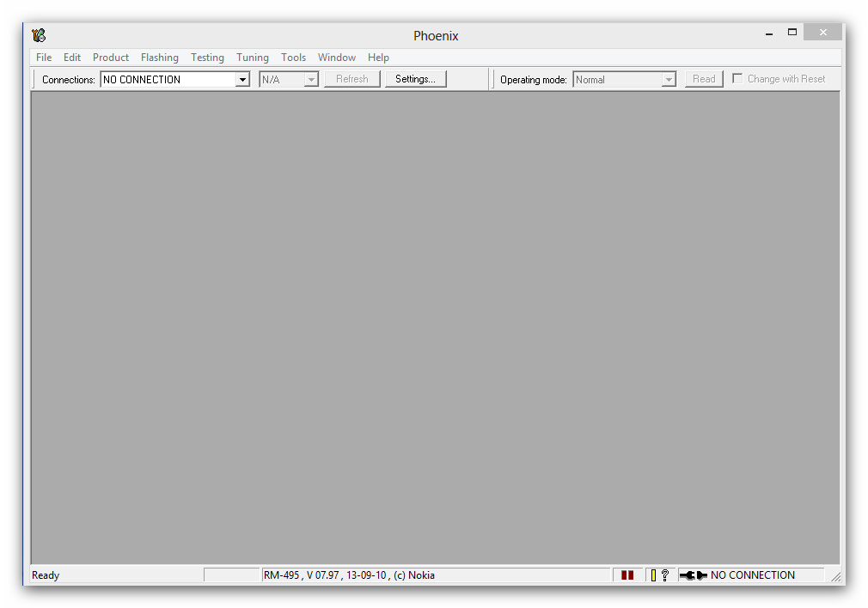
Task: Open the File menu
Action: tap(44, 58)
